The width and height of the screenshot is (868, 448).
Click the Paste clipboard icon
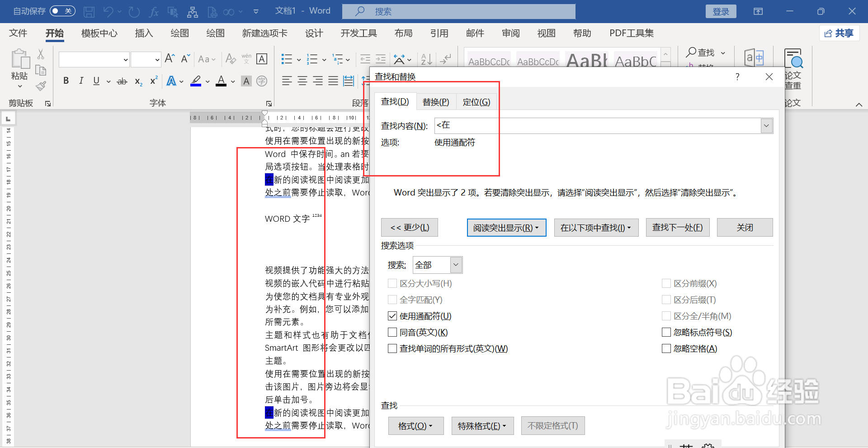click(20, 59)
